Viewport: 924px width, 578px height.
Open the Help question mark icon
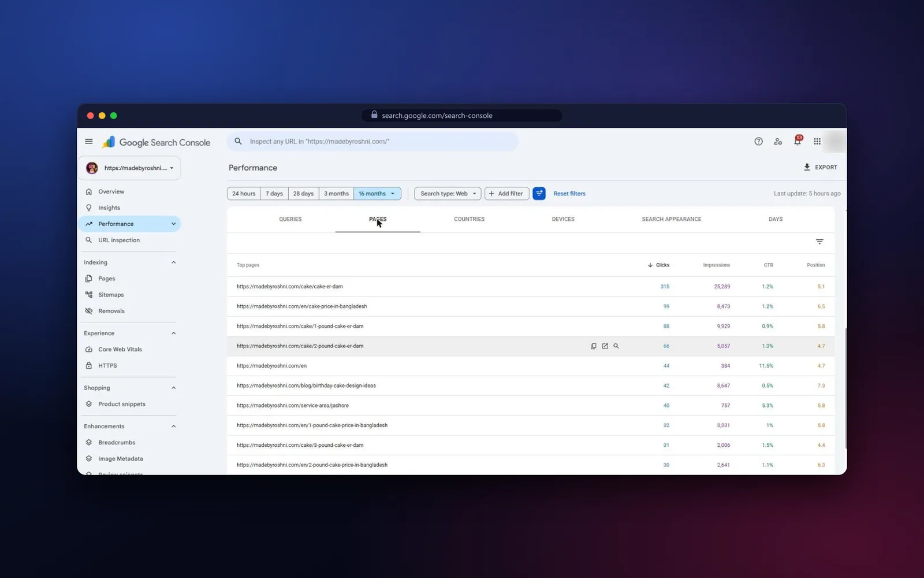coord(758,142)
